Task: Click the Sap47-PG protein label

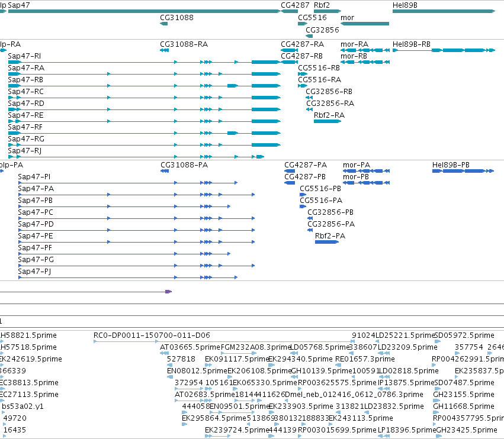Action: coord(36,260)
